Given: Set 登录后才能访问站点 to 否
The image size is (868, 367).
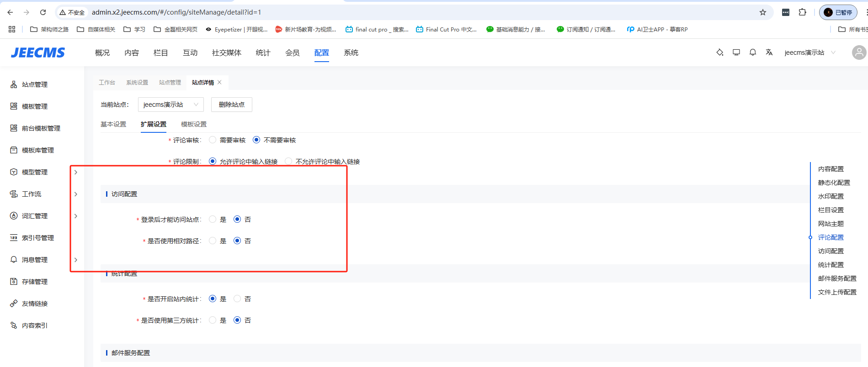Looking at the screenshot, I should [237, 220].
